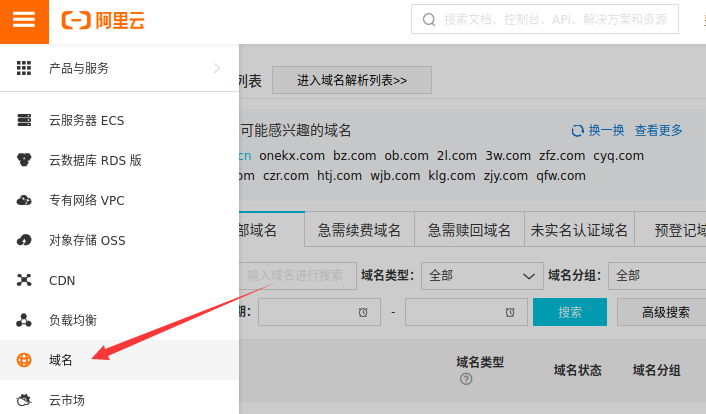The height and width of the screenshot is (414, 706).
Task: Click the top search box
Action: click(x=545, y=19)
